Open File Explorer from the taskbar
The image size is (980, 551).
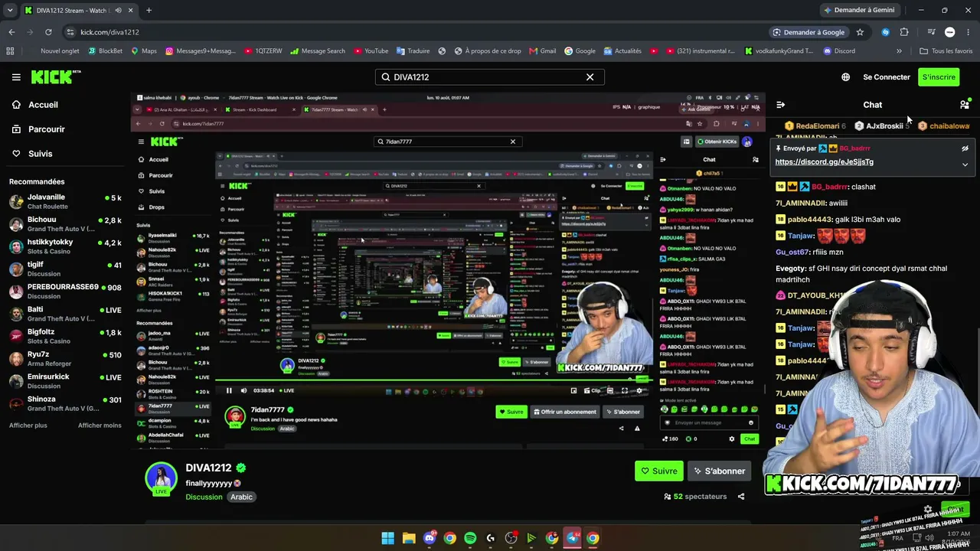click(x=409, y=538)
